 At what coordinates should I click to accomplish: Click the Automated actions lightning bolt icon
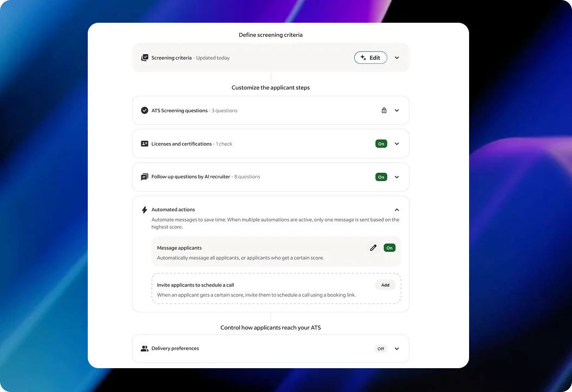(145, 210)
